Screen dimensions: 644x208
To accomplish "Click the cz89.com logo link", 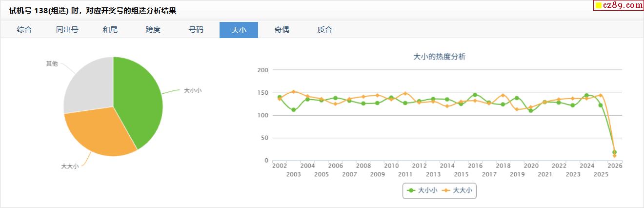I will [618, 5].
